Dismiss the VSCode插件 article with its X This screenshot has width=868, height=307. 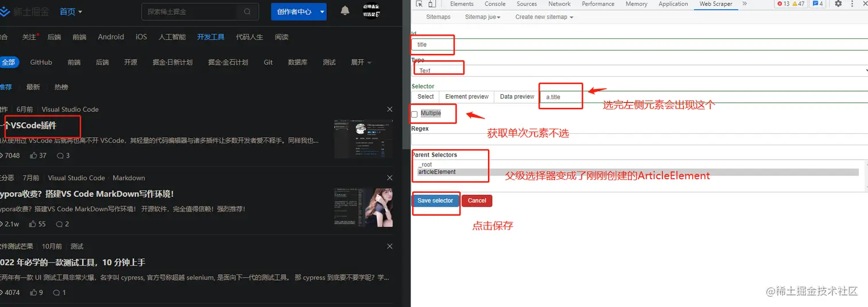390,109
